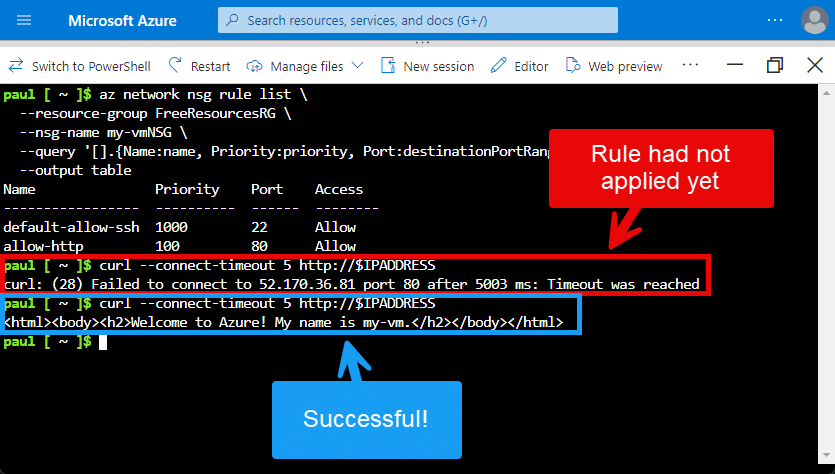This screenshot has height=474, width=835.
Task: Launch Web preview
Action: [613, 66]
